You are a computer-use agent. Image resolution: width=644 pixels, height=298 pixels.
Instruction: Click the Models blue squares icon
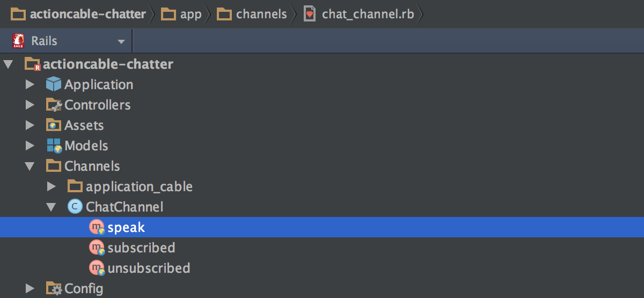pos(54,146)
